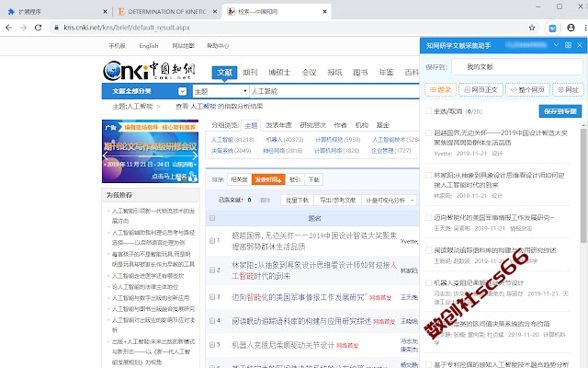This screenshot has height=368, width=588.
Task: Check 机器人变阻尼柔顺 item in collector panel
Action: (429, 282)
